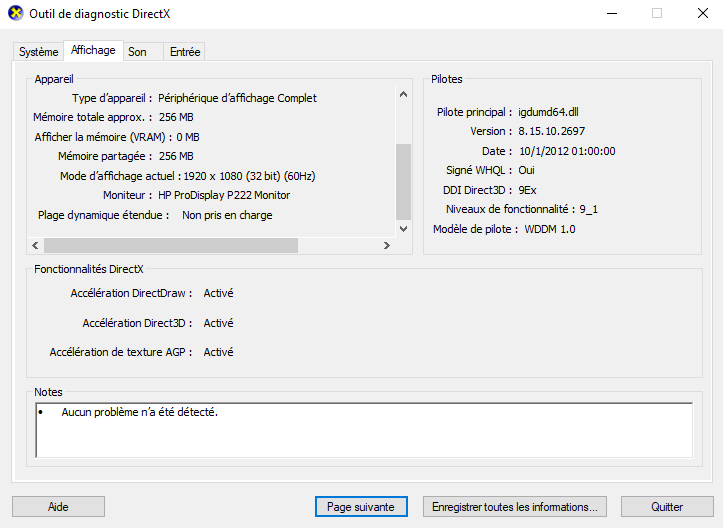
Task: Click the feature levels '9_1' value
Action: click(x=588, y=209)
